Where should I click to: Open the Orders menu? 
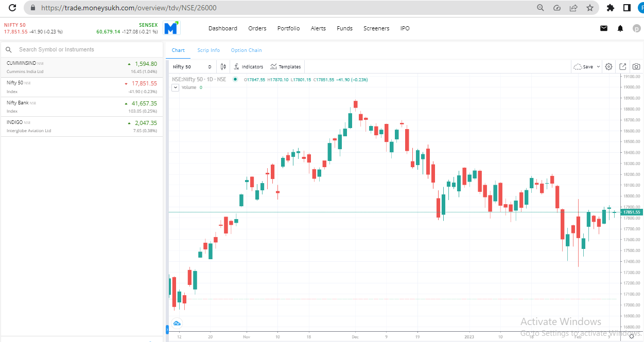click(x=257, y=28)
